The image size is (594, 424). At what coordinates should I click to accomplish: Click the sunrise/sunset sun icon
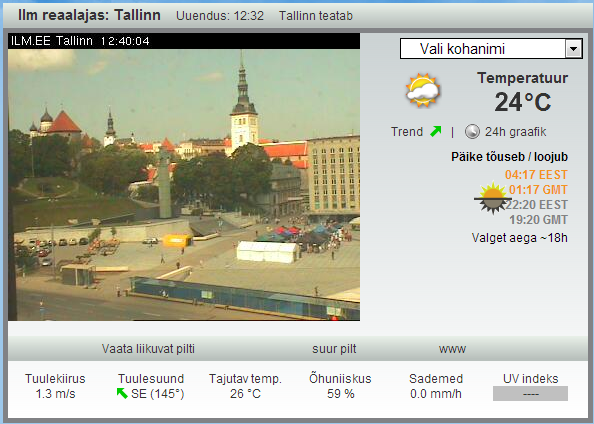[x=492, y=198]
